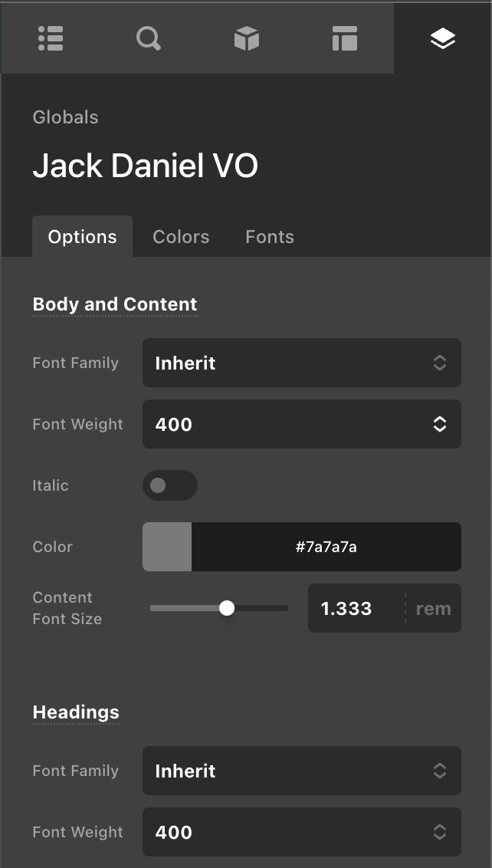This screenshot has height=868, width=492.
Task: Open Headings Font Family dropdown
Action: (301, 771)
